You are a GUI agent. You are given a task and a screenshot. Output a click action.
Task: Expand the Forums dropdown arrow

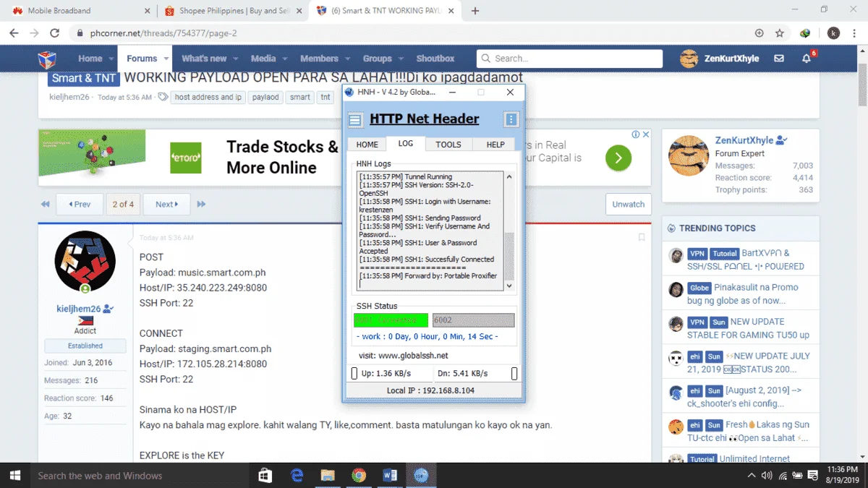166,59
